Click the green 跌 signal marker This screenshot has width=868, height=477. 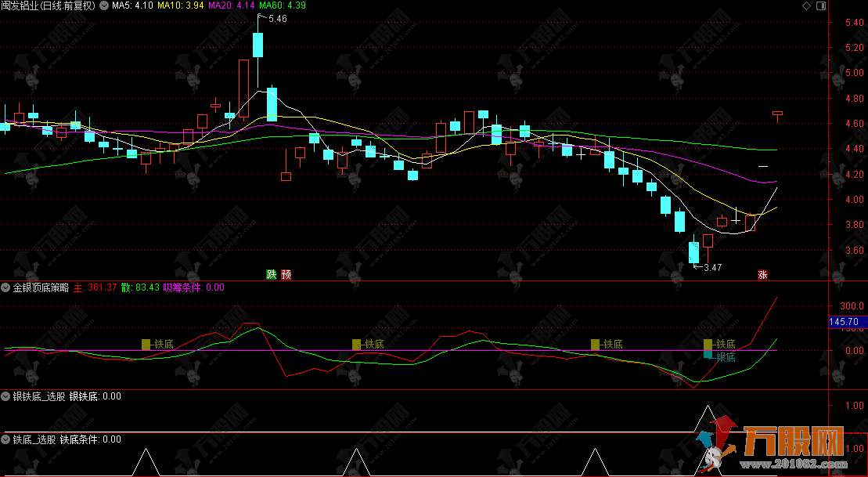[x=272, y=274]
